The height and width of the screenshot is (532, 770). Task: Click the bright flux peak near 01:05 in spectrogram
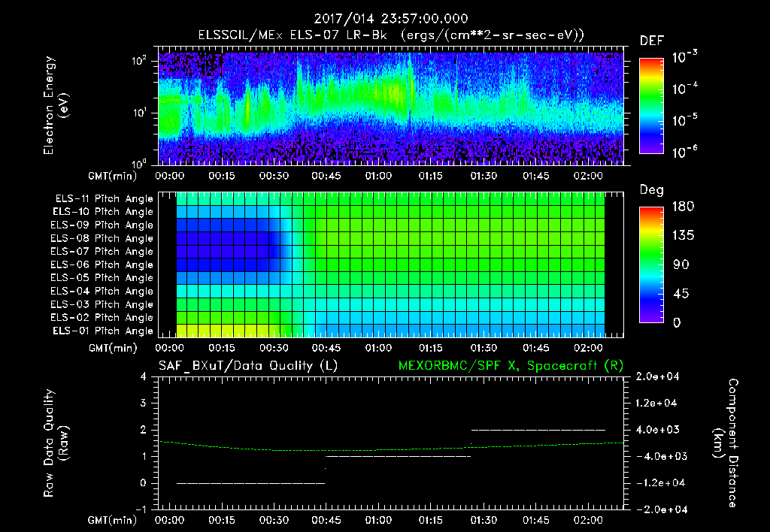tap(396, 91)
